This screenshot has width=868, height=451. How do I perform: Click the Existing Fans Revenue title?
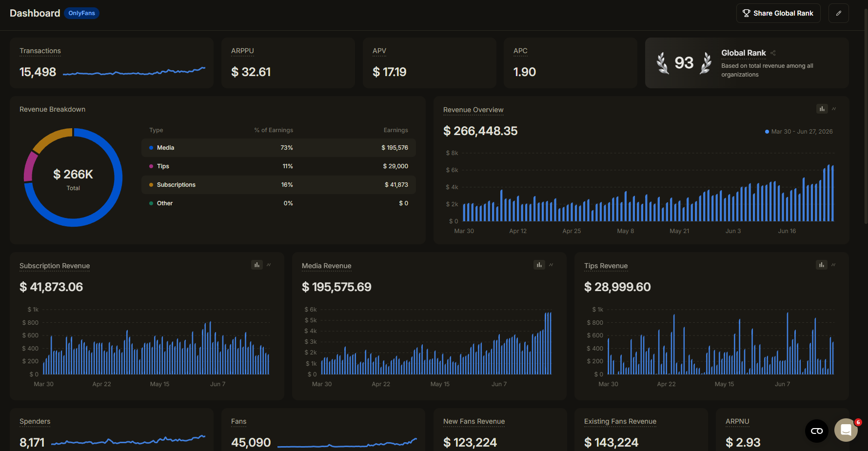(620, 421)
